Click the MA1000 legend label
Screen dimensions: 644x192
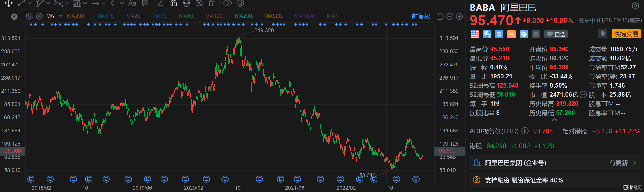[305, 16]
